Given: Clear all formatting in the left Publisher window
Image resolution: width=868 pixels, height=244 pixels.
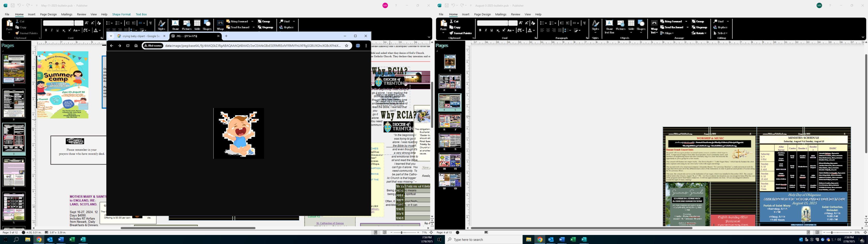Looking at the screenshot, I should (x=99, y=23).
